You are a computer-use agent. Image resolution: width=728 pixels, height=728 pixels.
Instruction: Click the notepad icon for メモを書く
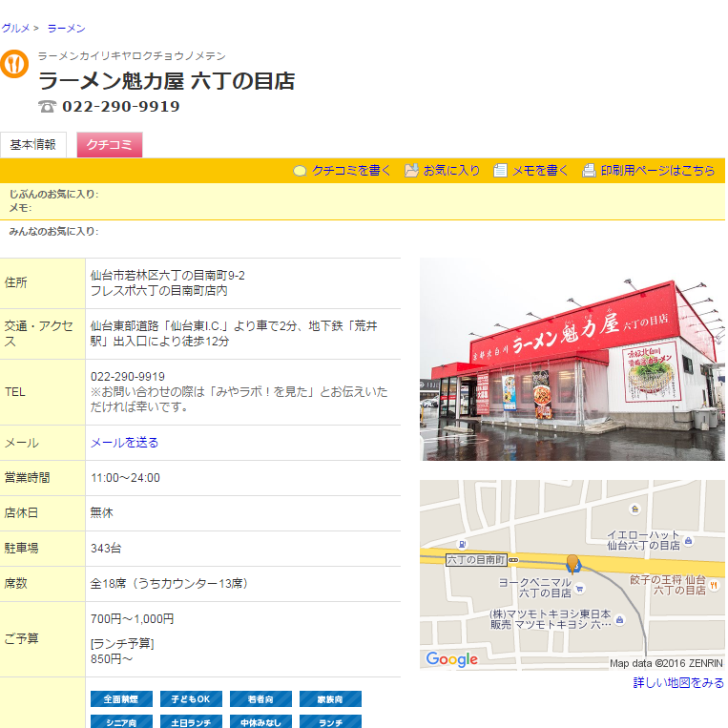tap(500, 171)
